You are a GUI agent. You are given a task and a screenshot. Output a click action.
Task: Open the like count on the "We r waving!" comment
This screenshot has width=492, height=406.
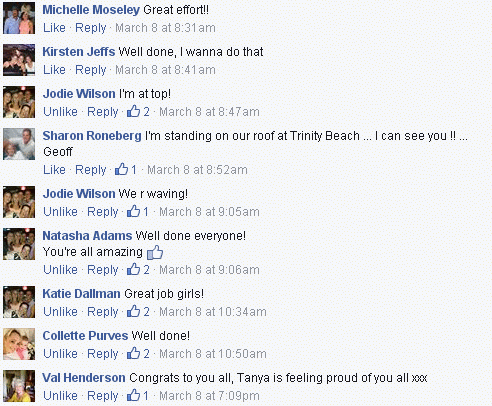tap(138, 211)
